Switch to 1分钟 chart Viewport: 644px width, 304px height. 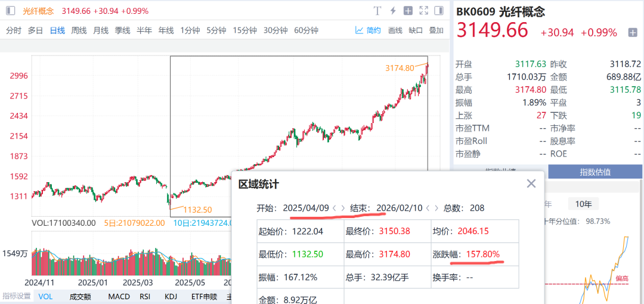pos(190,30)
